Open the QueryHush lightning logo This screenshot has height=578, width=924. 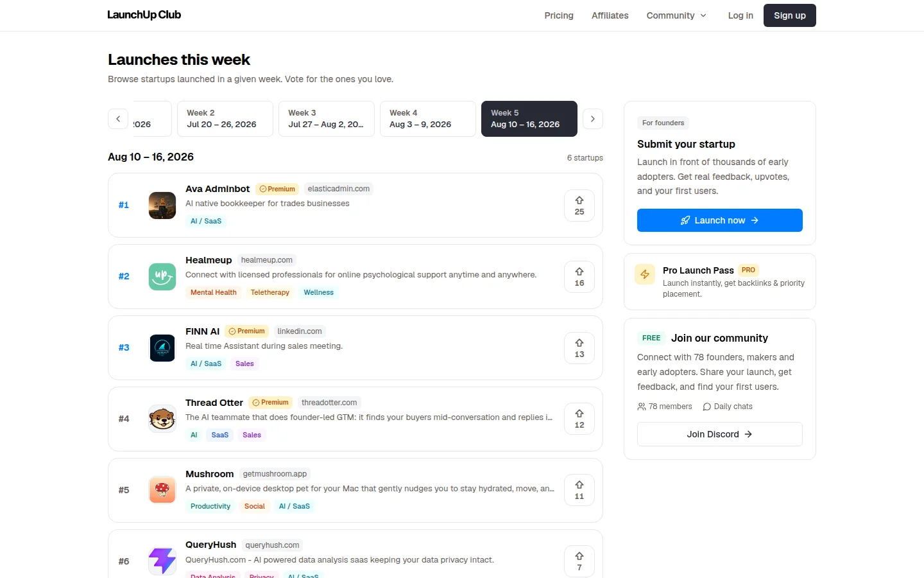pos(162,561)
